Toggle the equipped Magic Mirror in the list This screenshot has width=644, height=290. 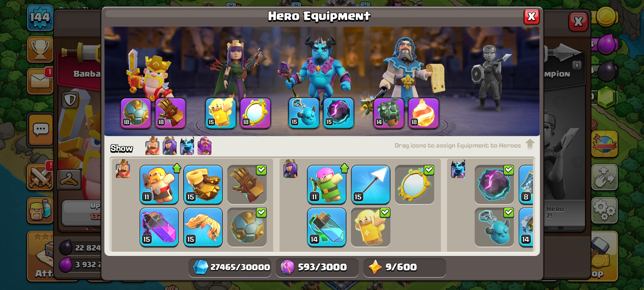(x=415, y=184)
